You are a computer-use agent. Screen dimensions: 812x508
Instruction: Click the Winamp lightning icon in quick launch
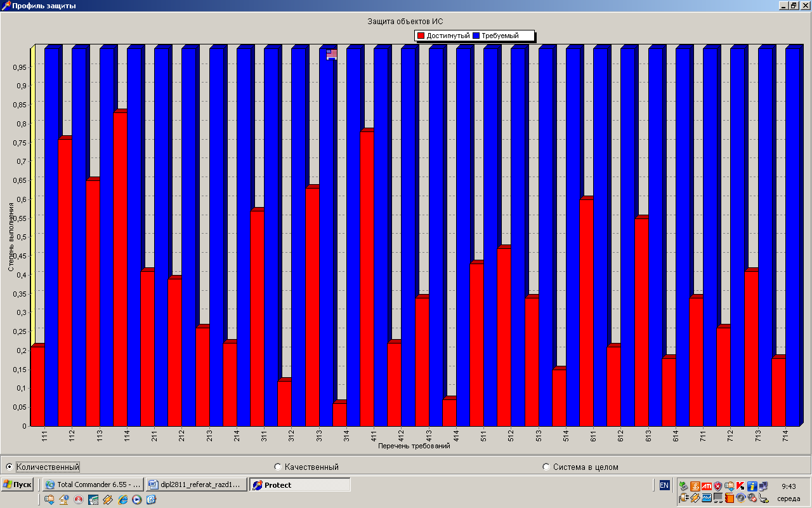pyautogui.click(x=108, y=499)
